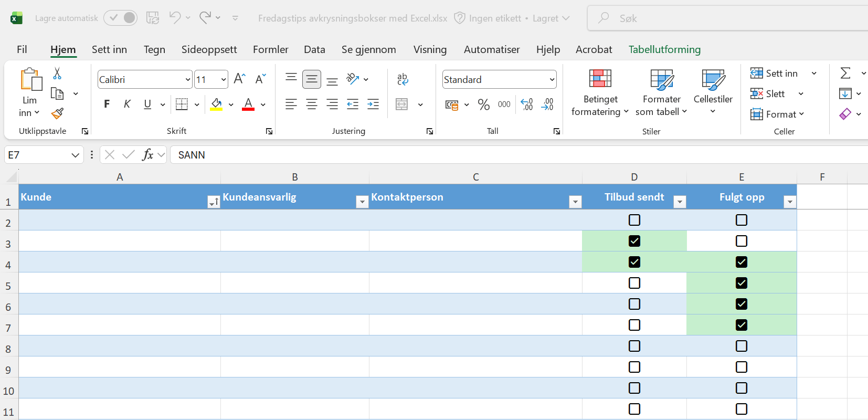868x420 pixels.
Task: Apply the red font color
Action: coord(248,104)
